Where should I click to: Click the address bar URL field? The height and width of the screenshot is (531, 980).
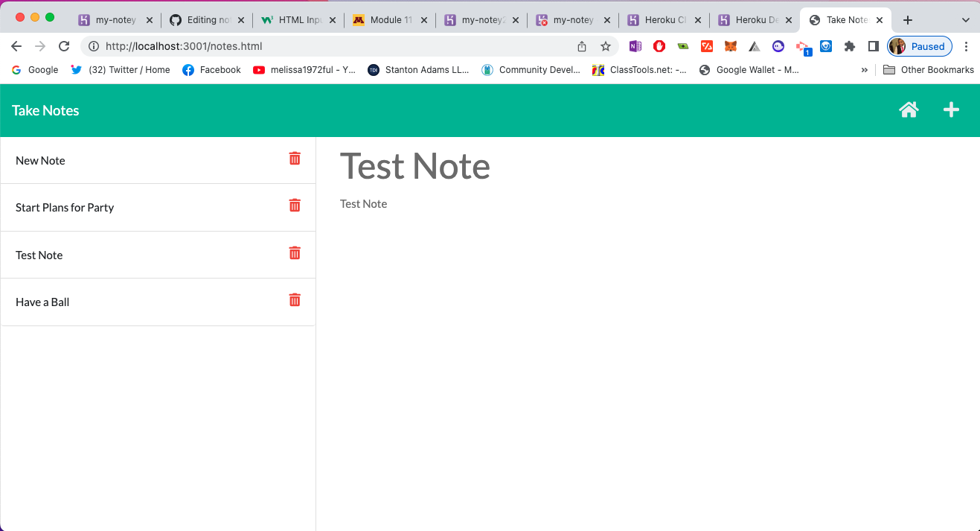[x=298, y=45]
